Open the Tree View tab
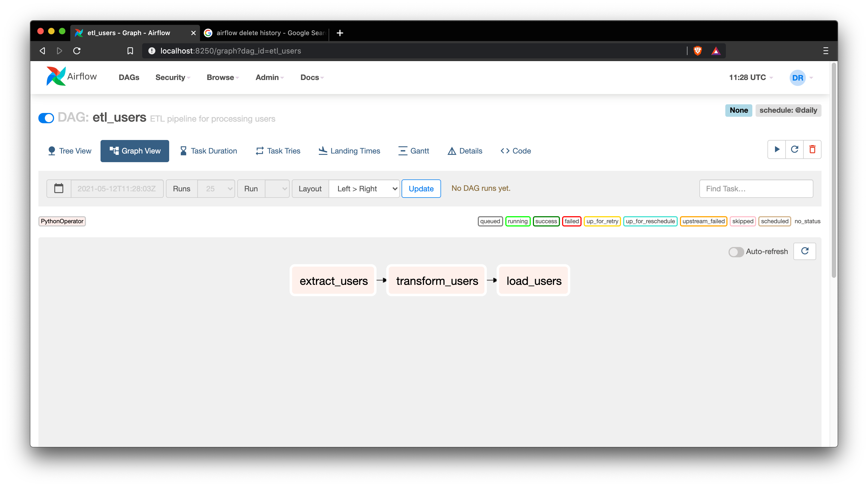This screenshot has height=487, width=868. point(70,151)
